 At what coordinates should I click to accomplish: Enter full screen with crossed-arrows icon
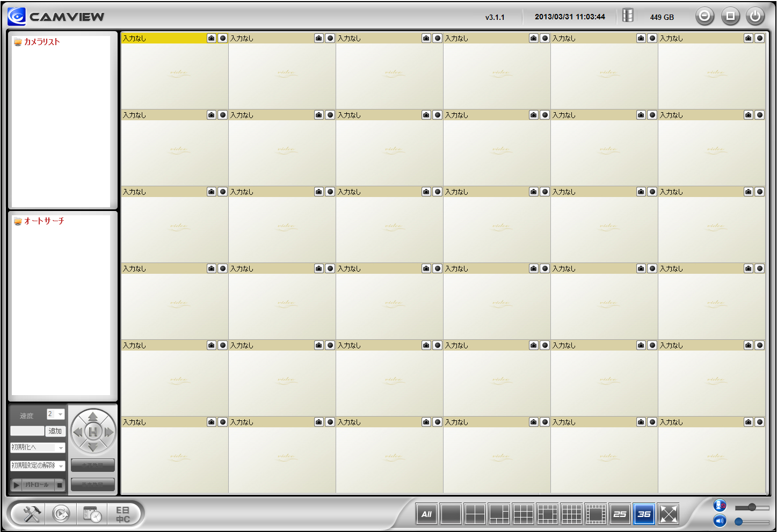click(x=669, y=514)
